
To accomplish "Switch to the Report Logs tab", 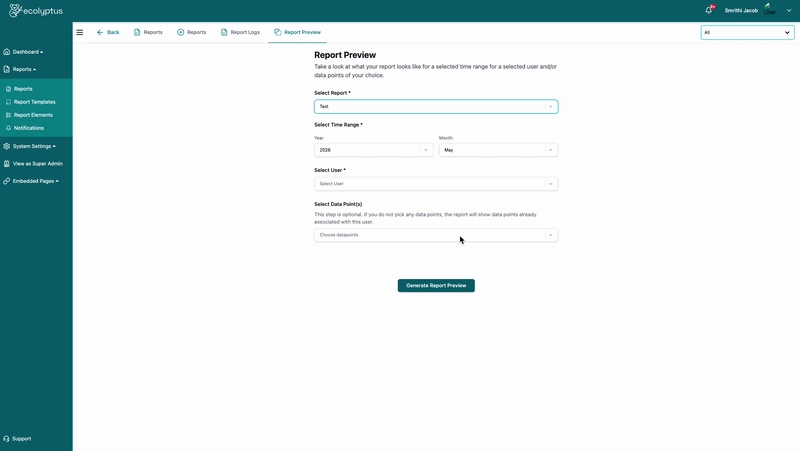I will click(240, 32).
